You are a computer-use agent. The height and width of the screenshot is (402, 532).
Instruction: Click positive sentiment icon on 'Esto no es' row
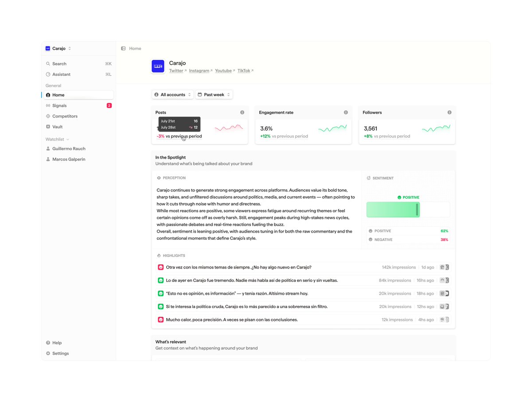161,293
